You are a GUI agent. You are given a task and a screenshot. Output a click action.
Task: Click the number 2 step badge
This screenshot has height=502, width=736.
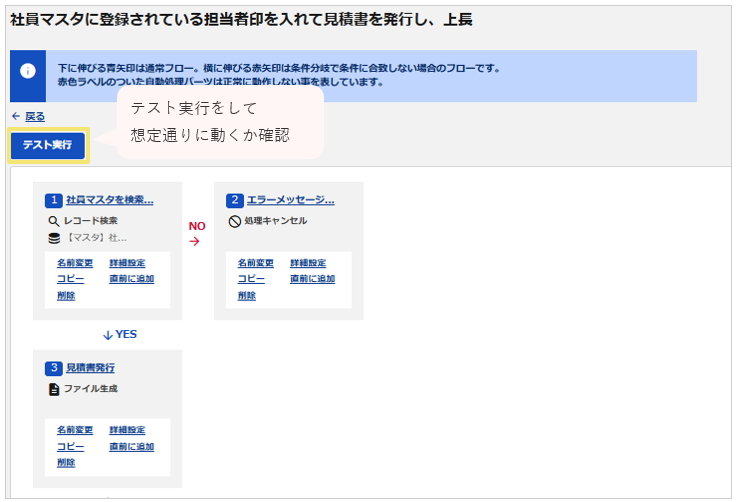pos(235,201)
